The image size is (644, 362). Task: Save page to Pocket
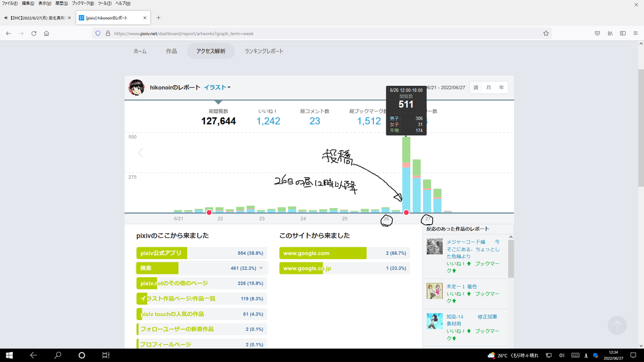tap(597, 33)
